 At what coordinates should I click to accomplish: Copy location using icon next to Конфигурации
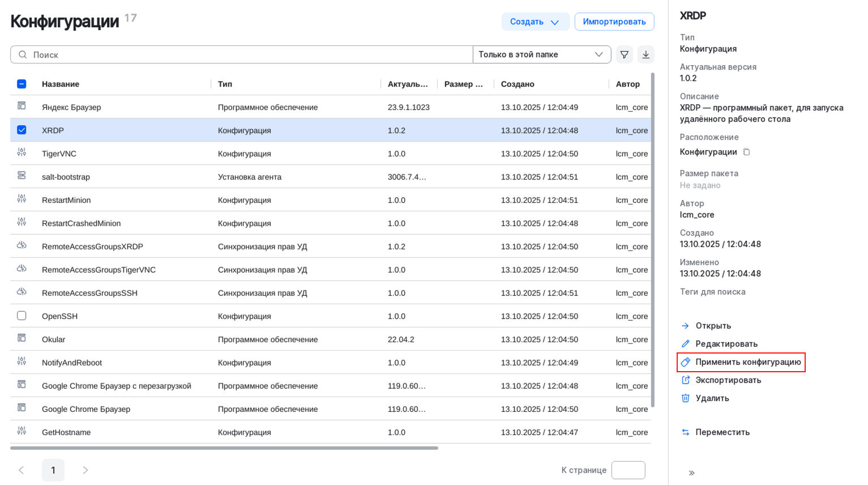coord(746,152)
